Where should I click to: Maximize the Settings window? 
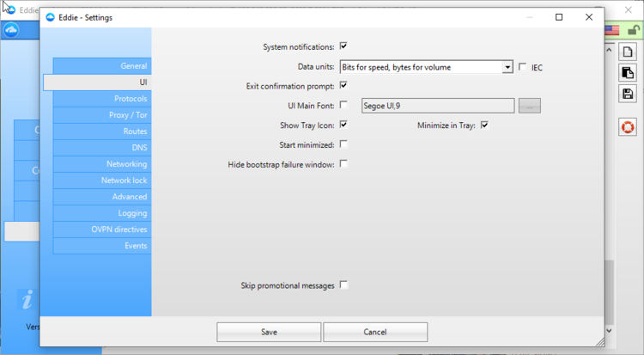pos(559,17)
